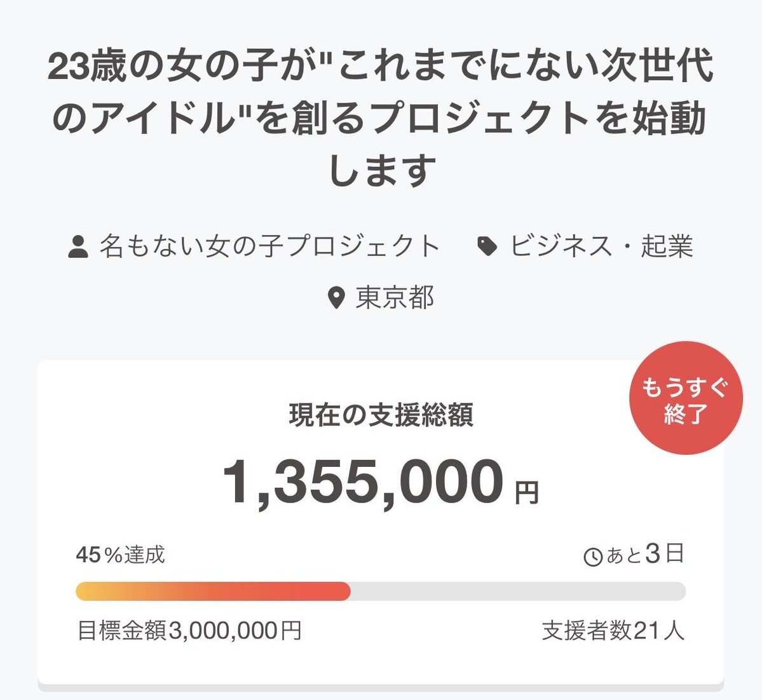The image size is (762, 700).
Task: Click the 1,355,000 total amount
Action: pos(363,482)
